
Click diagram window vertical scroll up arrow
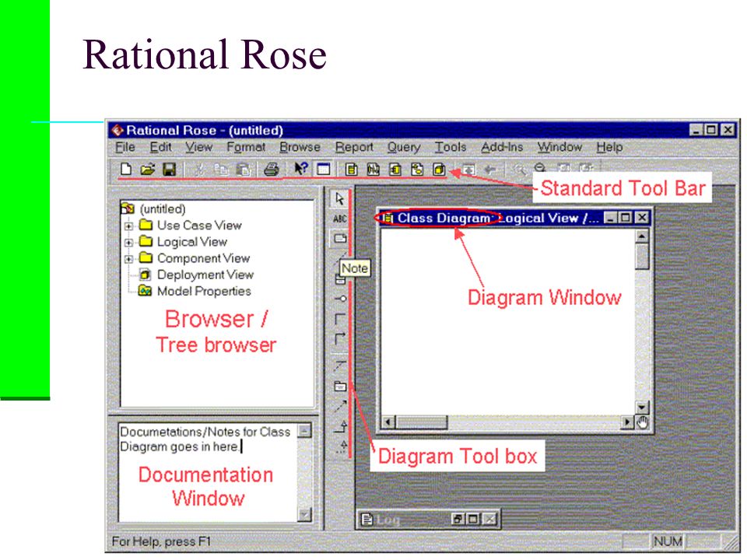[x=642, y=236]
